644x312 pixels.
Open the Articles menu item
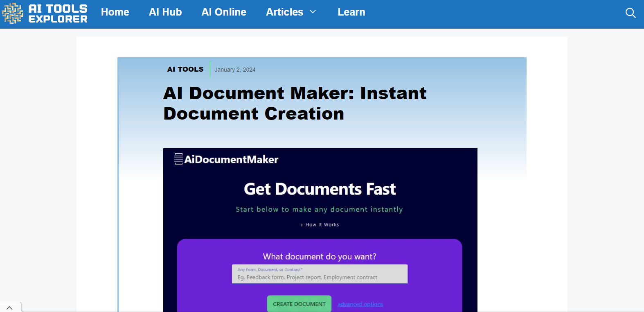click(285, 12)
